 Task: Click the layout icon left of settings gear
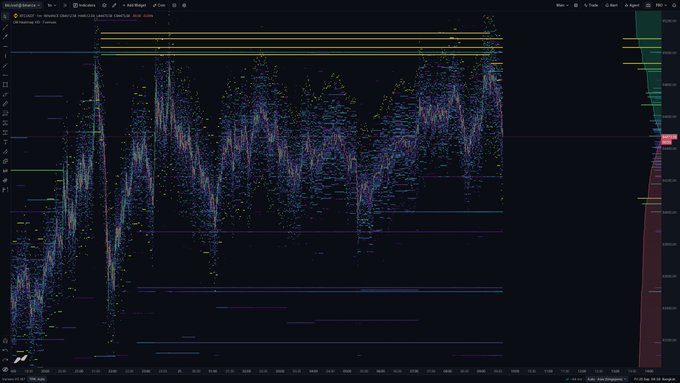[174, 5]
